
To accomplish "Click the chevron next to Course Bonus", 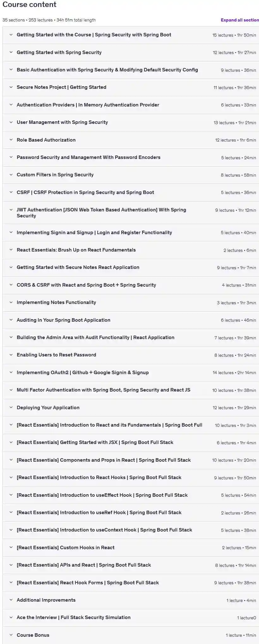I will (11, 635).
